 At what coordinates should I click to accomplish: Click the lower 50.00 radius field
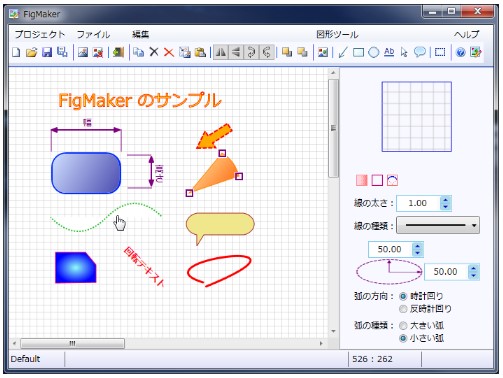(x=446, y=272)
